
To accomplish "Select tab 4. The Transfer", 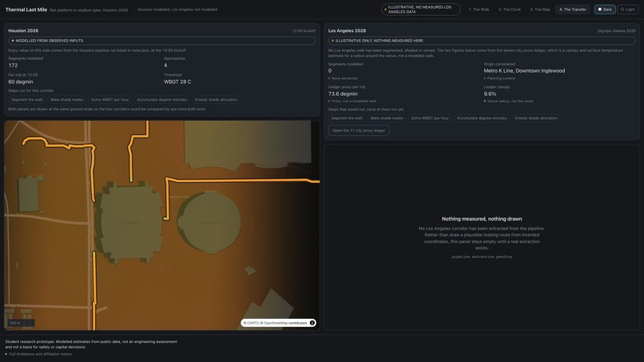I will pyautogui.click(x=573, y=10).
